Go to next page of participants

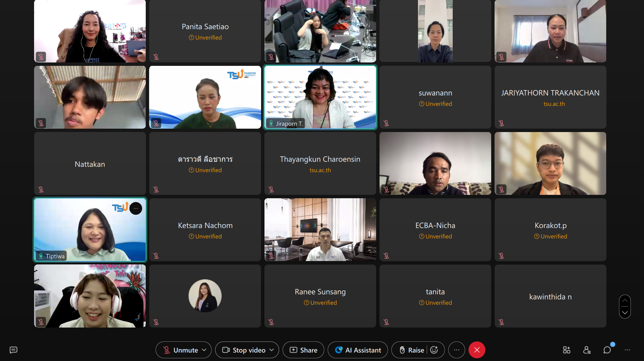625,313
